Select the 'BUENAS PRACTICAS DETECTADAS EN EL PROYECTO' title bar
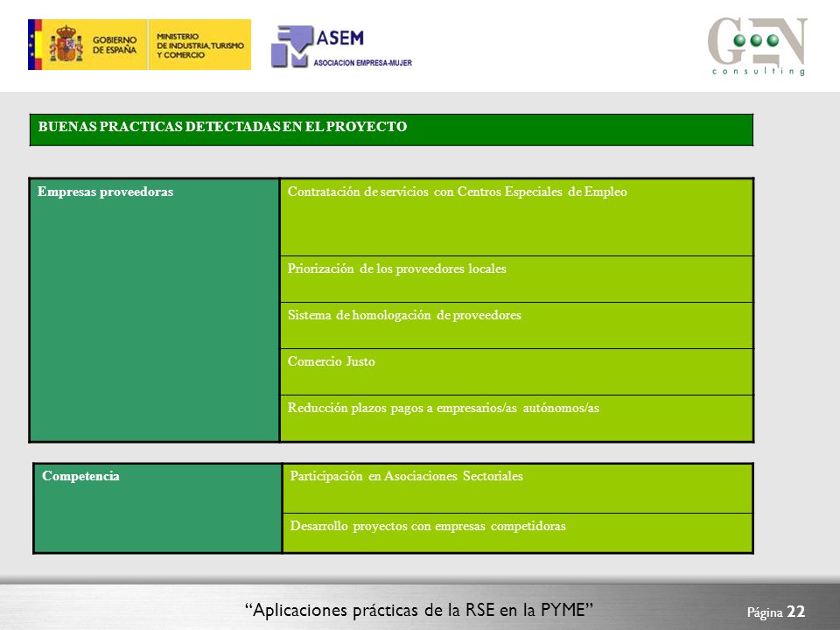This screenshot has width=840, height=630. point(392,129)
